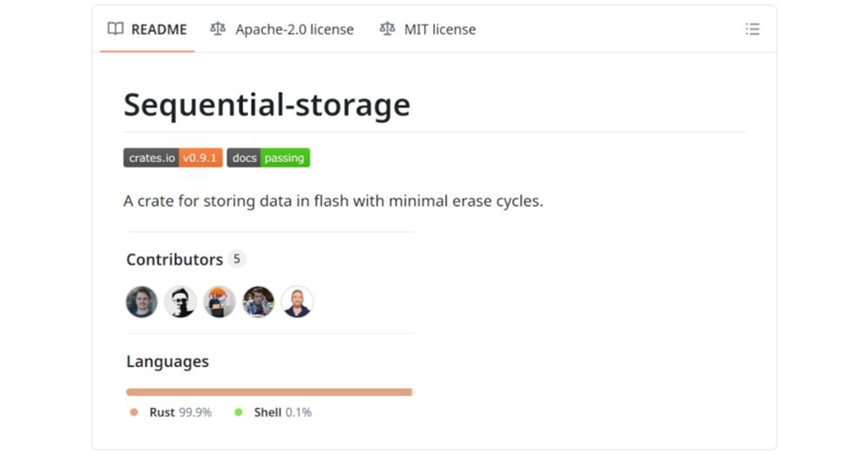Click the Rust language bar
Screen dimensions: 868x454
tap(269, 392)
